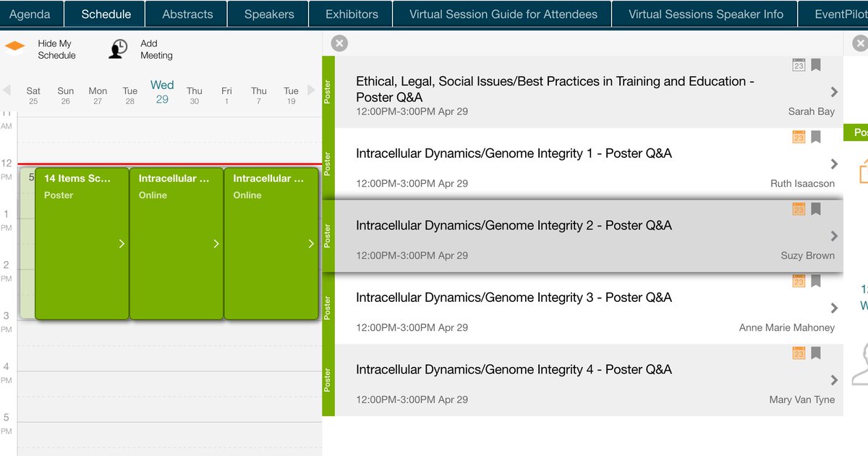Open the 14 Items Scheduled poster block
Screen dimensions: 868x456
(82, 243)
